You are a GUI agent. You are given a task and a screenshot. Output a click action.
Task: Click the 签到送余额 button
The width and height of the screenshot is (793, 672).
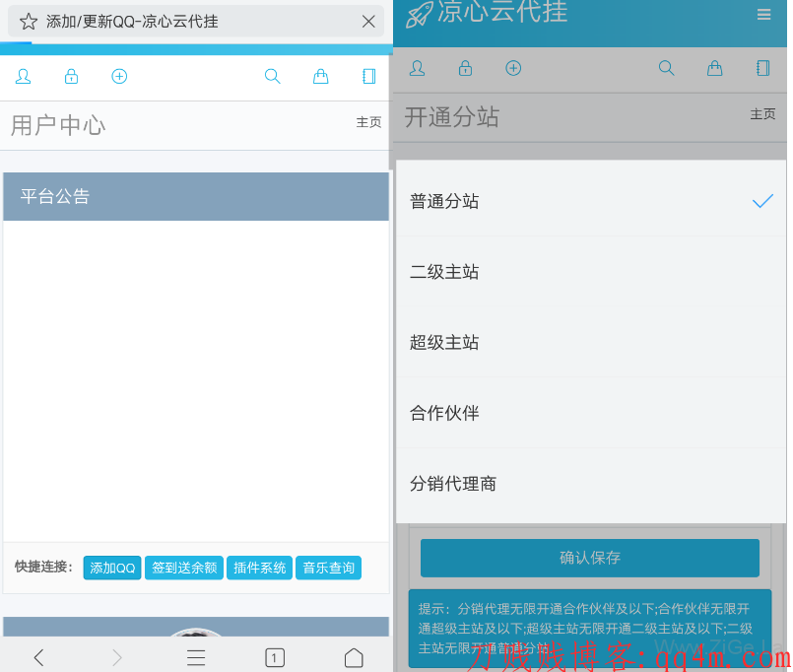[x=184, y=568]
